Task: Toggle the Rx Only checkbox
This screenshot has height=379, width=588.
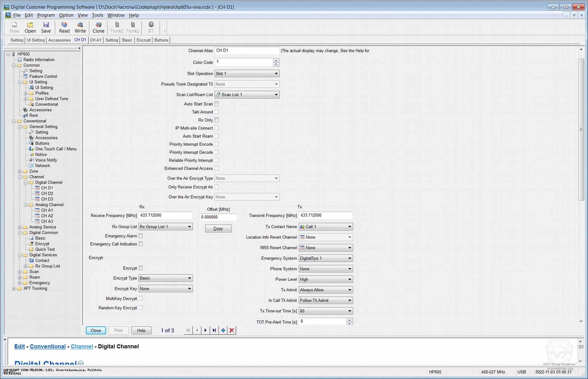Action: pyautogui.click(x=217, y=120)
